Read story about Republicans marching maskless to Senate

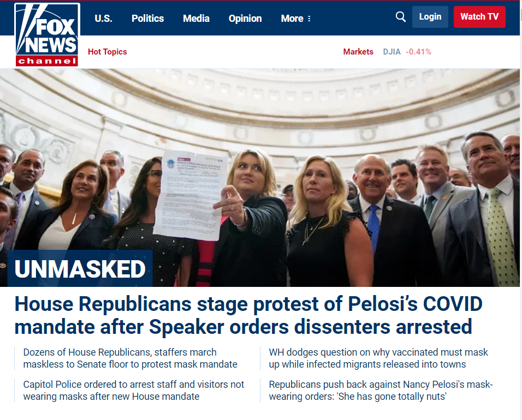pyautogui.click(x=130, y=358)
